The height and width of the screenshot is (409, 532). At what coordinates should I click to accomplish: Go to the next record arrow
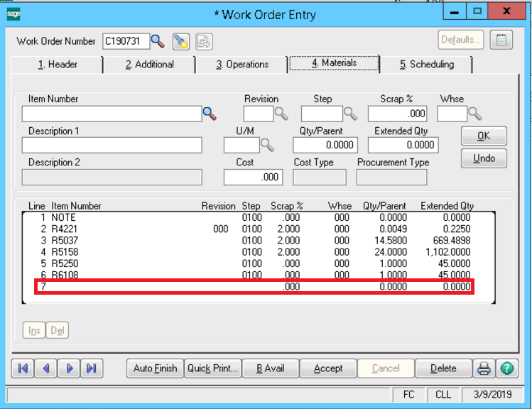pos(69,369)
